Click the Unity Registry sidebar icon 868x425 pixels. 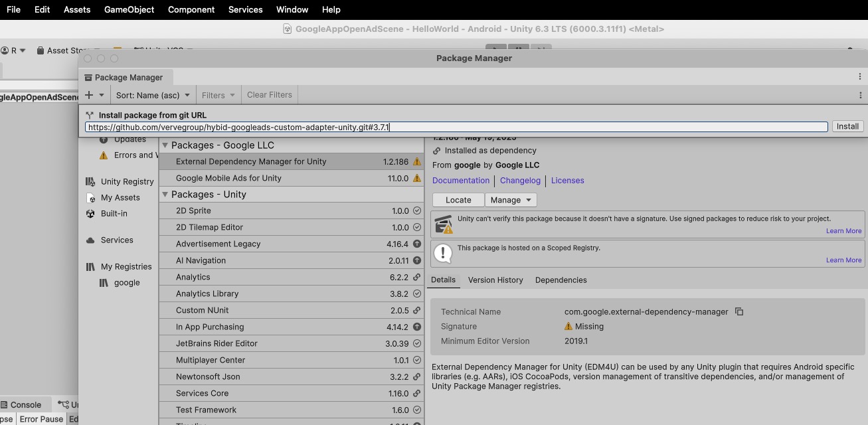click(90, 181)
